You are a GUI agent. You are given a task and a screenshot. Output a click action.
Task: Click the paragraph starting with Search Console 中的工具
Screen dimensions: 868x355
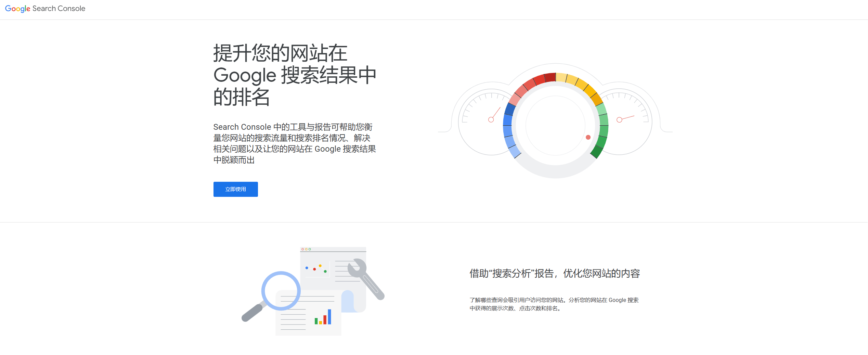(x=295, y=143)
